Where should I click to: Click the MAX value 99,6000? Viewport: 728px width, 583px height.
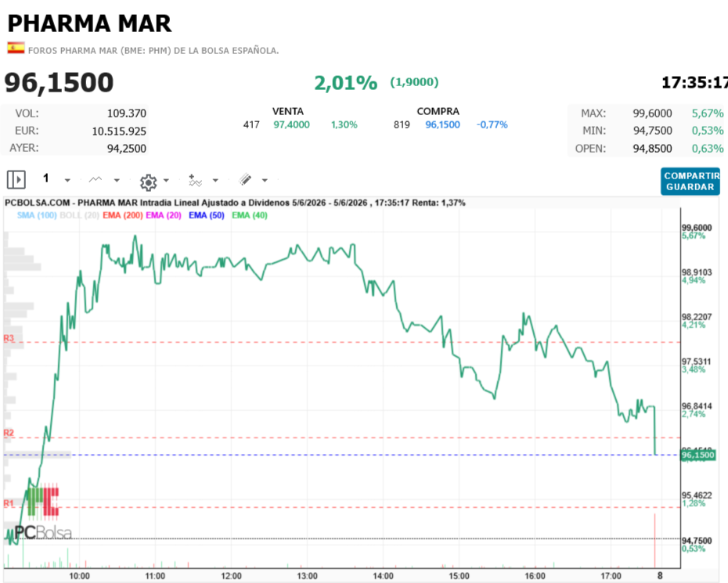pos(652,113)
